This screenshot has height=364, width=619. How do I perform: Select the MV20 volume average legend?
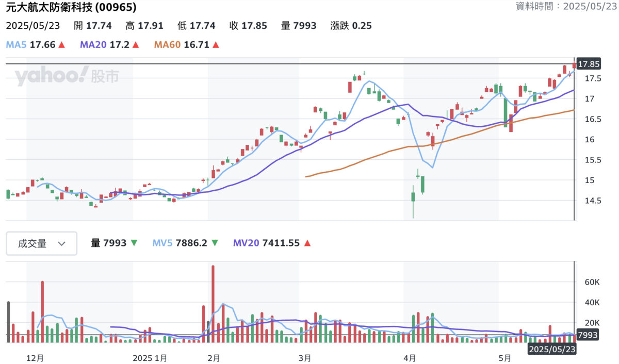245,243
